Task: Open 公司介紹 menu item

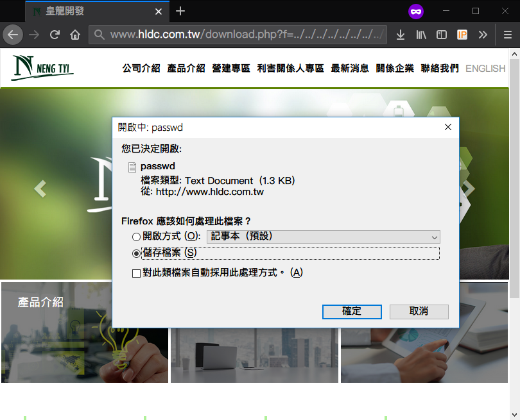Action: click(141, 68)
